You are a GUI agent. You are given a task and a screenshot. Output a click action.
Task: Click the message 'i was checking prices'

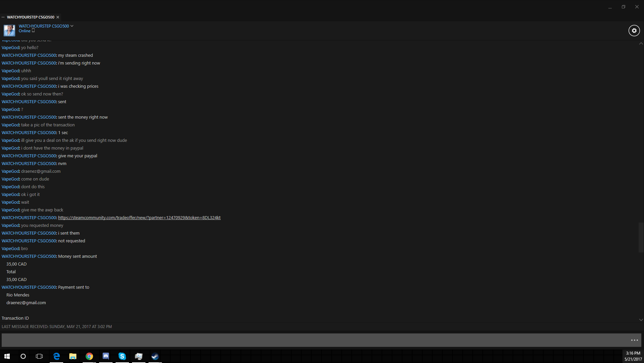[78, 86]
